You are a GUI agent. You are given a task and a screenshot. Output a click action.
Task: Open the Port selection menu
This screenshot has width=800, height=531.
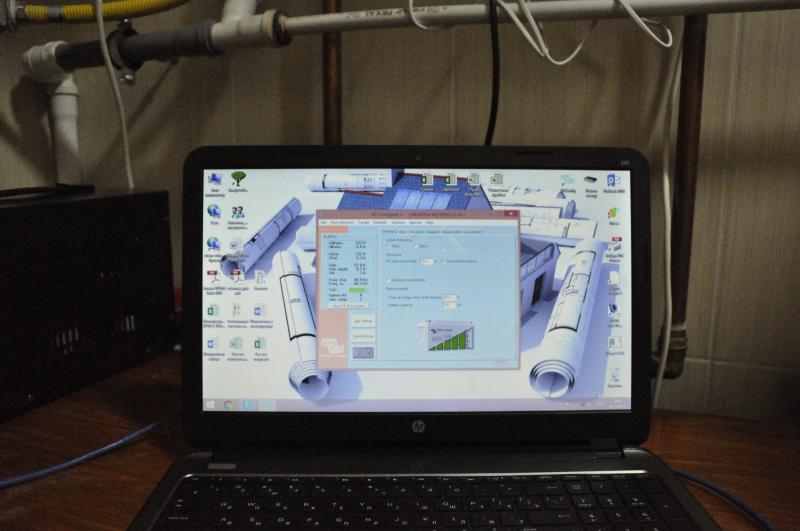point(341,222)
